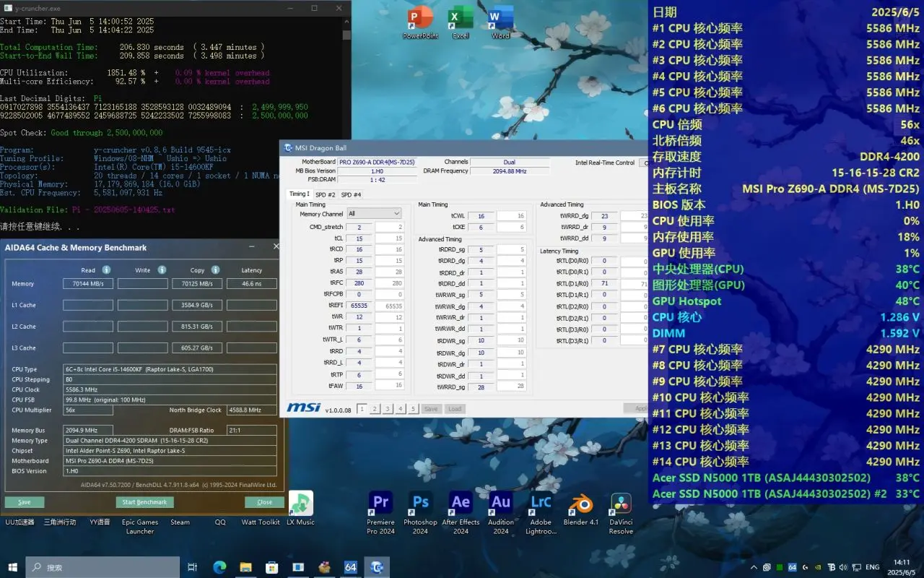
Task: Click the Write info icon in AIDA64
Action: pyautogui.click(x=162, y=269)
